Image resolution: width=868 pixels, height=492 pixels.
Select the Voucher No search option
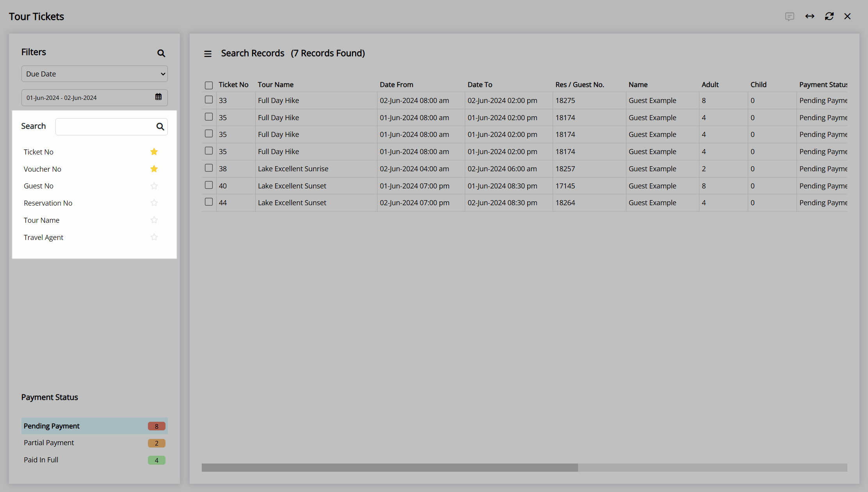click(43, 169)
